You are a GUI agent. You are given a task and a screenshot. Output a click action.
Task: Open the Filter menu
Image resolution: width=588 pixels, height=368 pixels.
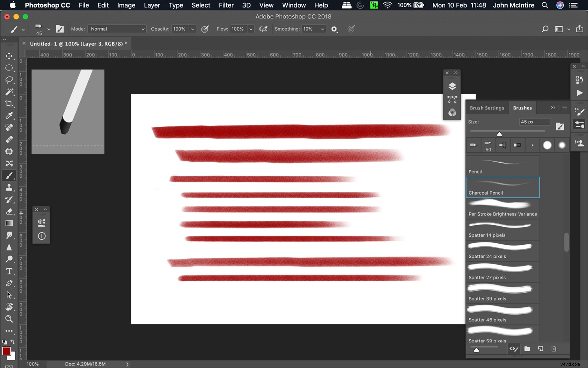(226, 5)
